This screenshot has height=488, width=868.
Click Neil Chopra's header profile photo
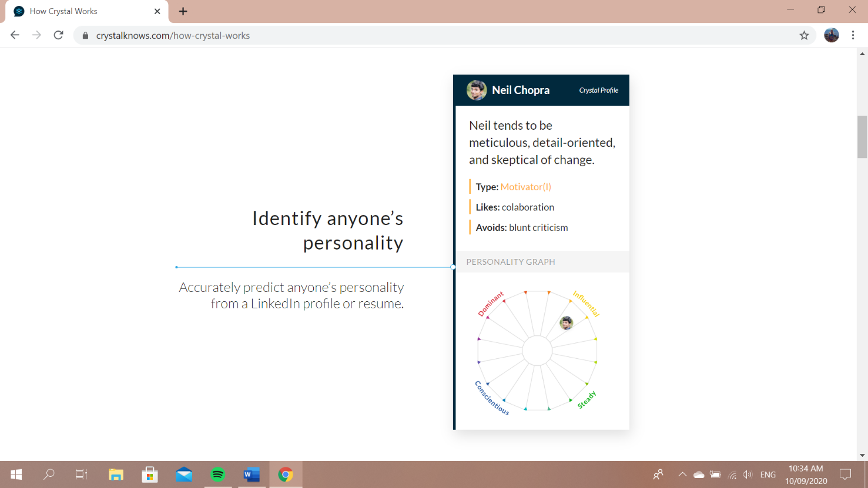pos(477,90)
